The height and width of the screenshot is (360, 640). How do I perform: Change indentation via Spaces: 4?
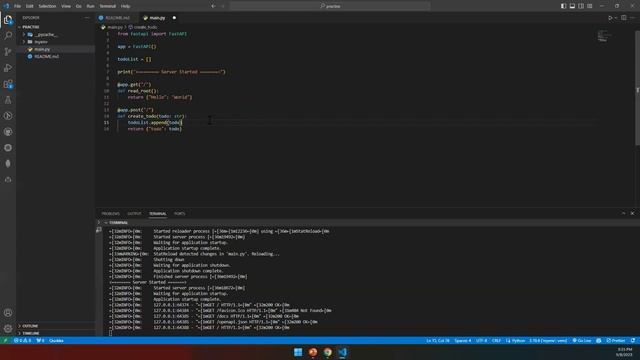pos(463,340)
